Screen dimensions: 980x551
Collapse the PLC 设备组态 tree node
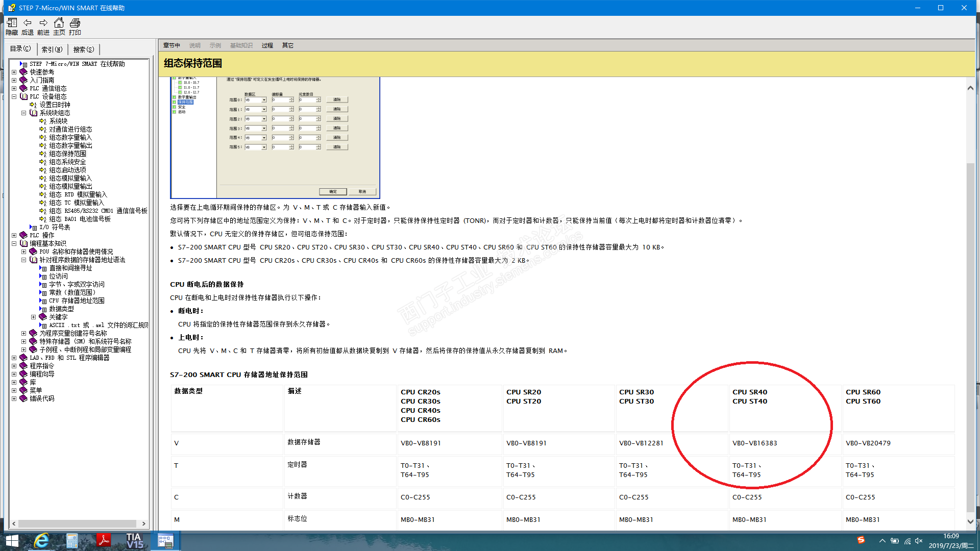[x=14, y=96]
